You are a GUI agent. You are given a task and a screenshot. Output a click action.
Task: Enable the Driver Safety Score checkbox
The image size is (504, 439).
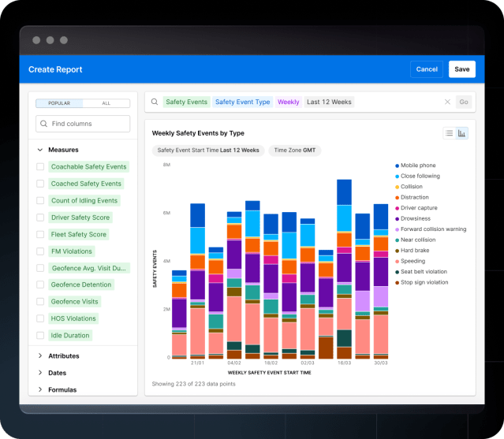pyautogui.click(x=40, y=218)
